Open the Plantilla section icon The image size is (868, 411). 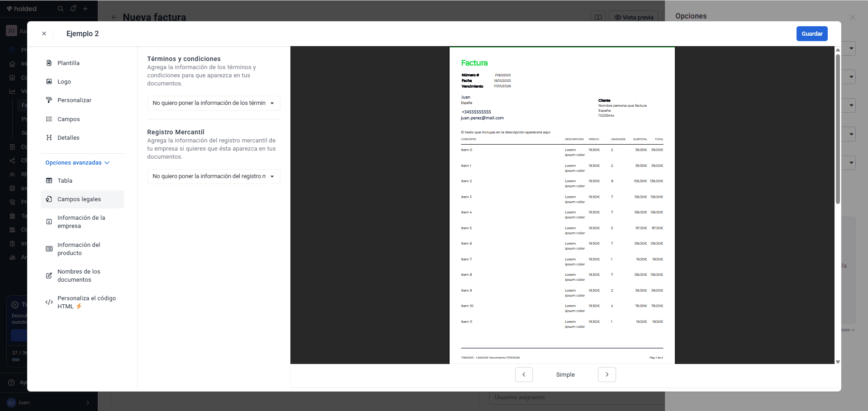pyautogui.click(x=49, y=63)
